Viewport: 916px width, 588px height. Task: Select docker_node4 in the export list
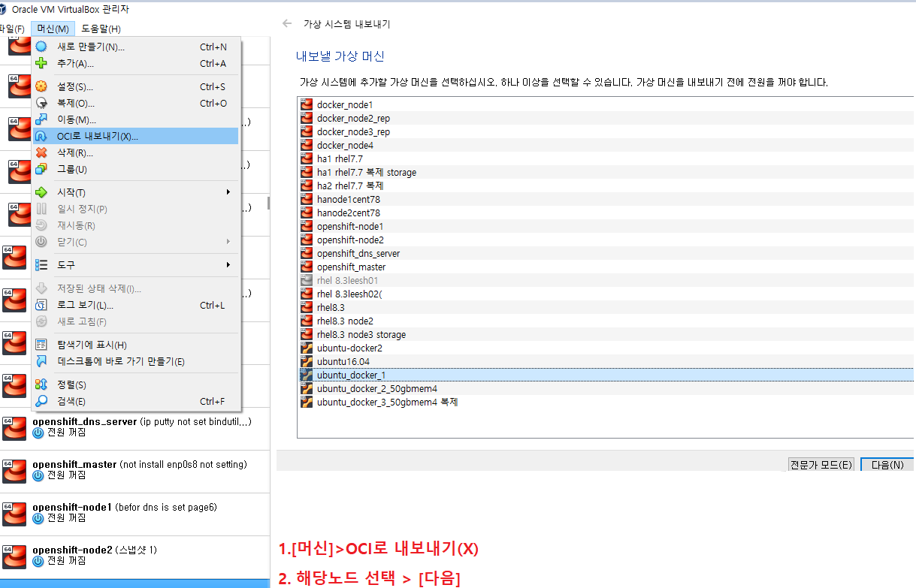coord(606,145)
